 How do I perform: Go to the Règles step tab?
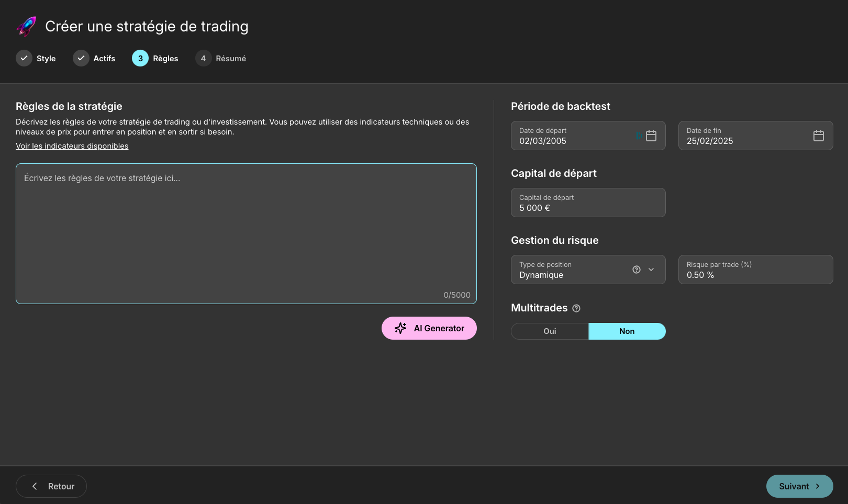(x=165, y=59)
